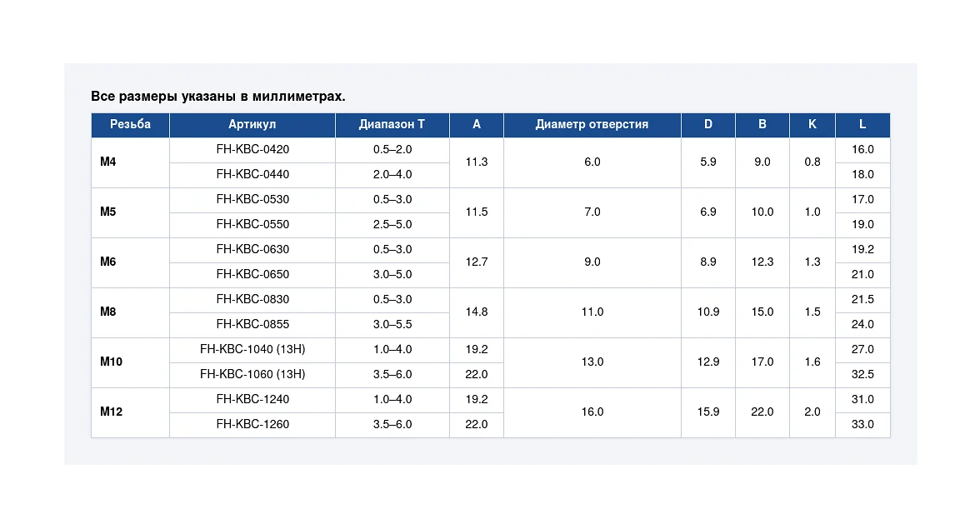Select article FH-KBC-0530
Image resolution: width=980 pixels, height=529 pixels.
[252, 199]
